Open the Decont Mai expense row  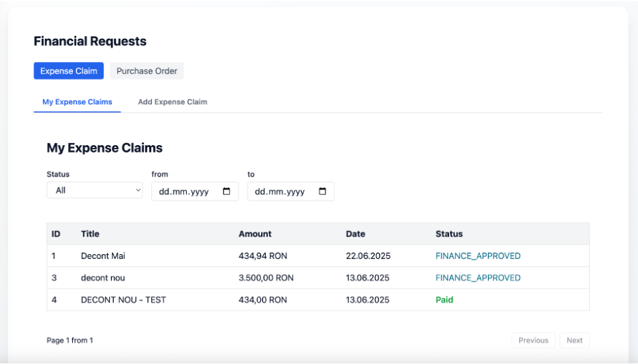pyautogui.click(x=103, y=256)
